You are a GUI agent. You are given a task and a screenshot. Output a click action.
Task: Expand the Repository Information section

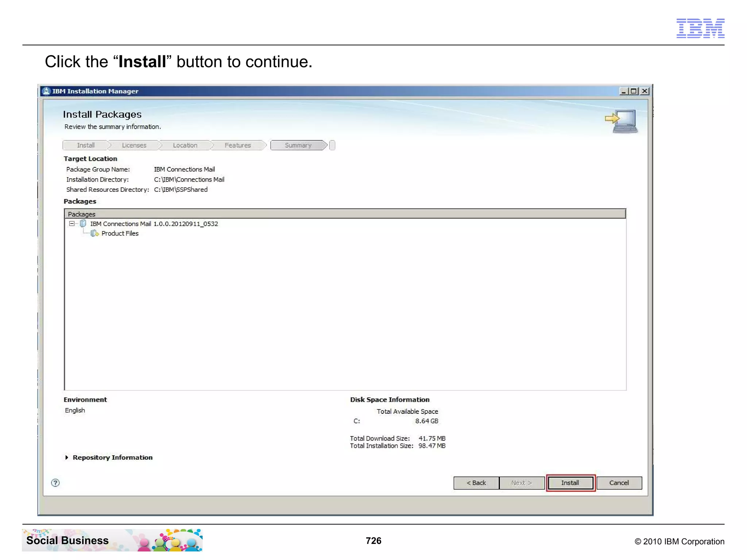[67, 458]
